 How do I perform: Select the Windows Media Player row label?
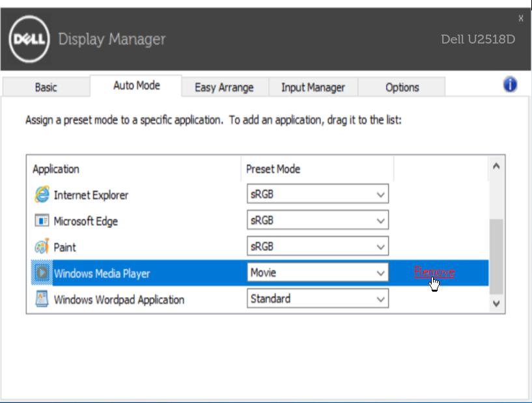[x=102, y=273]
